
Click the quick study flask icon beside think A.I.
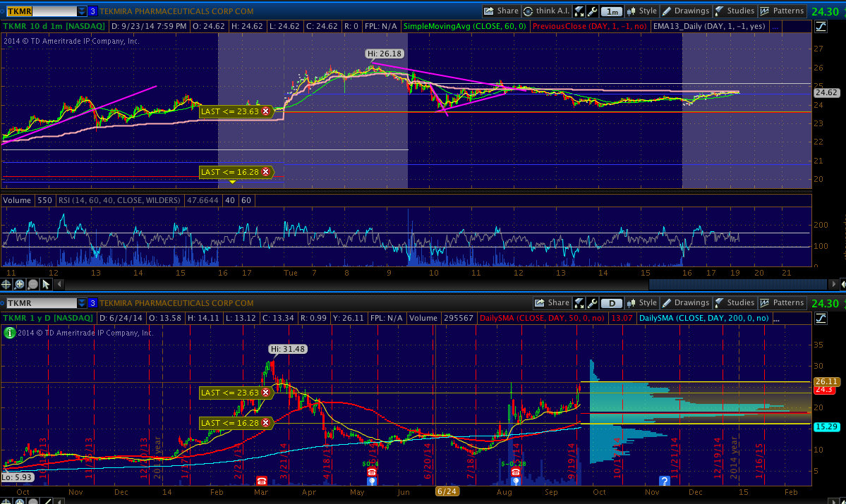coord(579,11)
